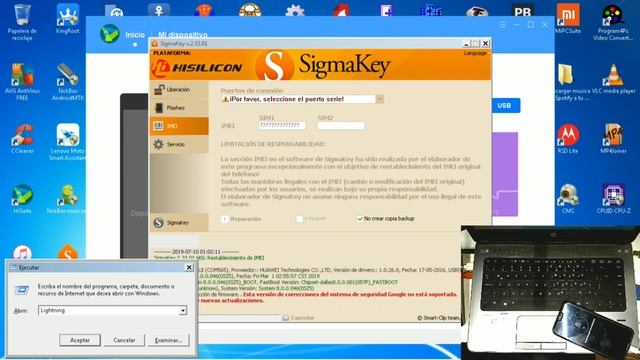Select the IMEI tab in SigmaKey
The image size is (640, 360).
(x=179, y=126)
